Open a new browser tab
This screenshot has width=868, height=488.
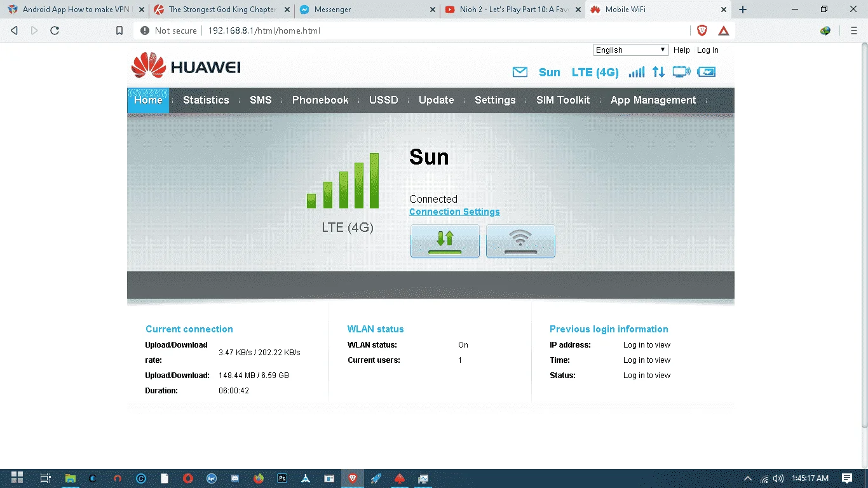(743, 10)
